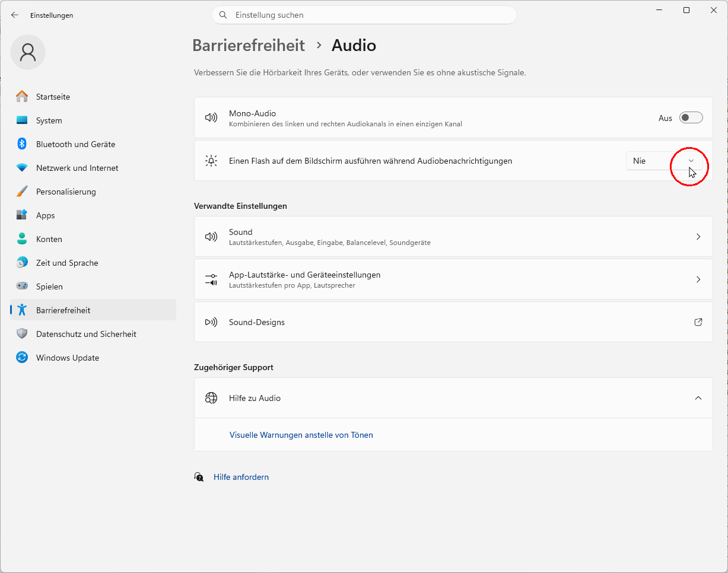
Task: Select Spielen in sidebar
Action: 93,286
